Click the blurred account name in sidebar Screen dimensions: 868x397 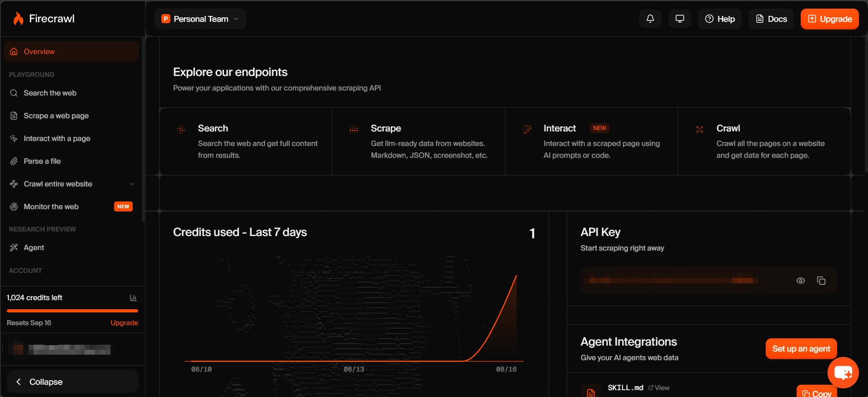pyautogui.click(x=70, y=349)
